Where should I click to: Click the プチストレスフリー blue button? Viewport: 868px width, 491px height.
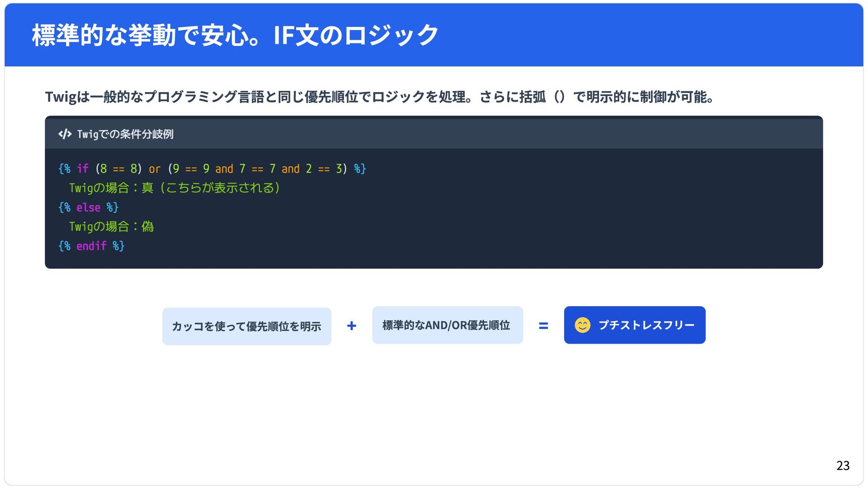tap(634, 325)
